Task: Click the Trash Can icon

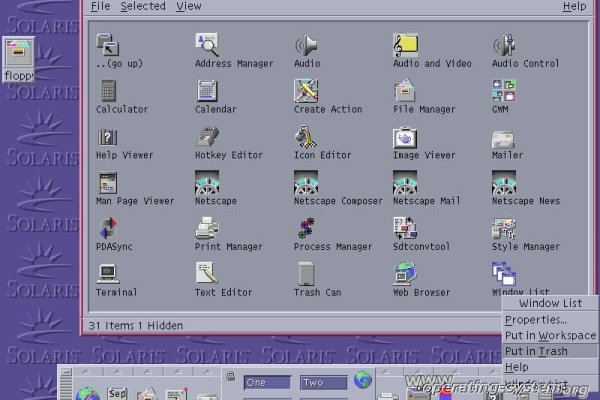Action: pyautogui.click(x=306, y=273)
